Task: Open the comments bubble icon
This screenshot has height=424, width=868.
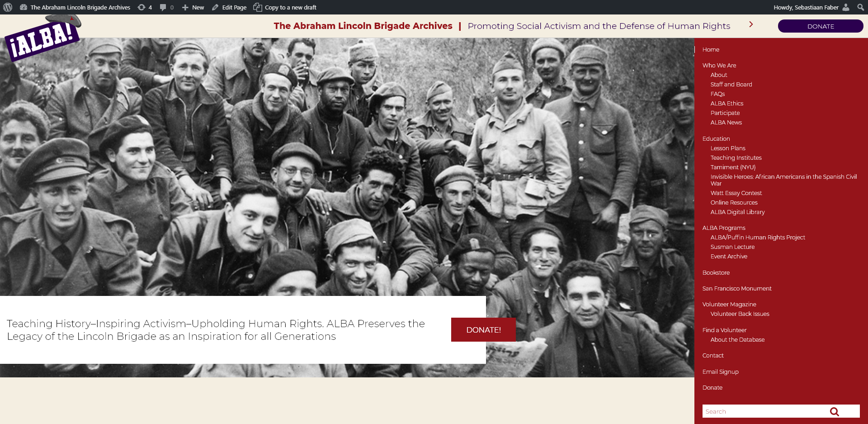Action: coord(166,7)
